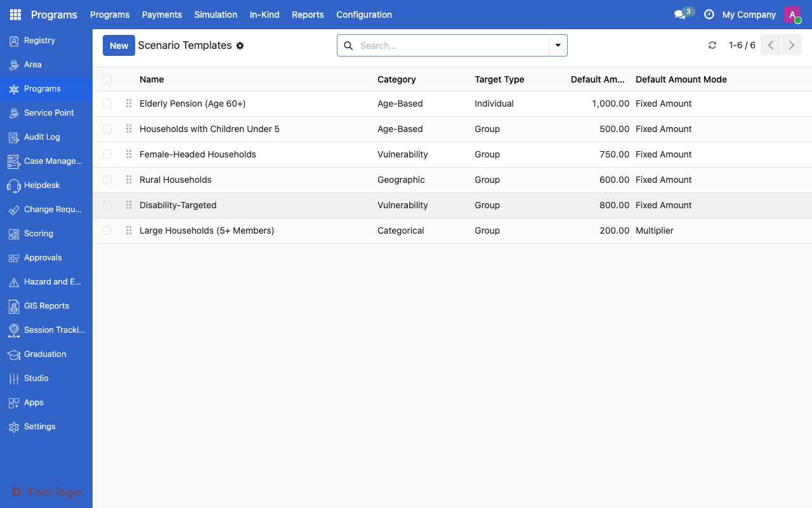
Task: Click the 1,000.00 default amount cell
Action: (610, 104)
